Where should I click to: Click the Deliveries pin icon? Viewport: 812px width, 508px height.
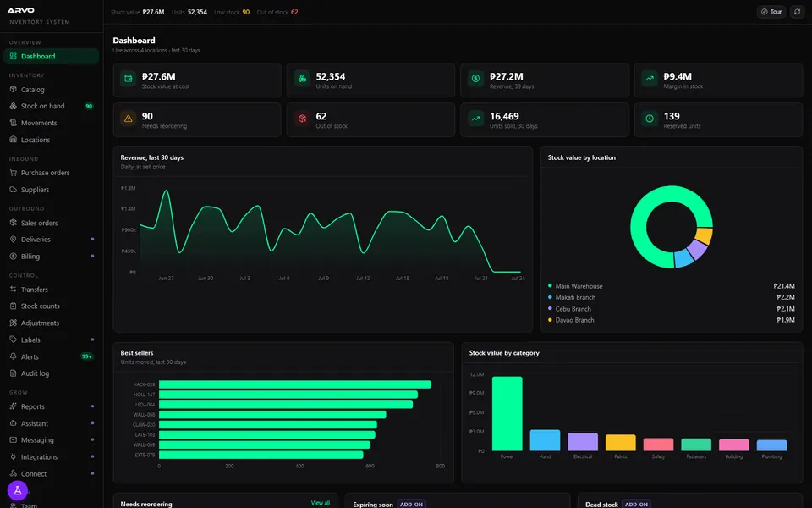pyautogui.click(x=14, y=240)
